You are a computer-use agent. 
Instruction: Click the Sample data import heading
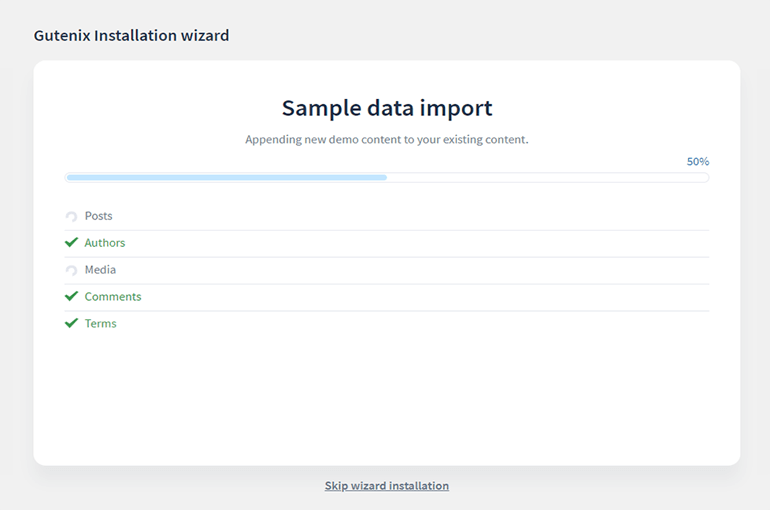tap(387, 108)
